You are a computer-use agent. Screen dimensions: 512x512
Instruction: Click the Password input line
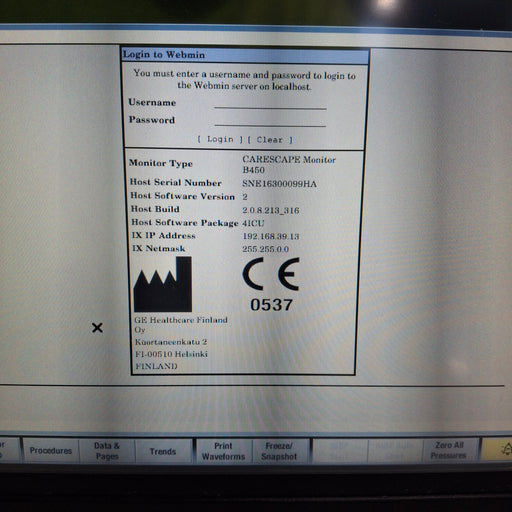coord(270,121)
